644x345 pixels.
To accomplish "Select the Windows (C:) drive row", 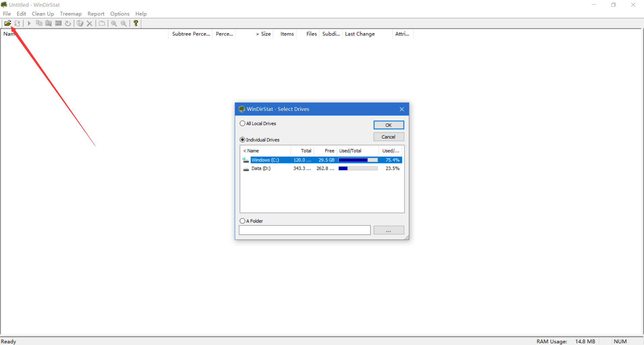I will (x=322, y=160).
